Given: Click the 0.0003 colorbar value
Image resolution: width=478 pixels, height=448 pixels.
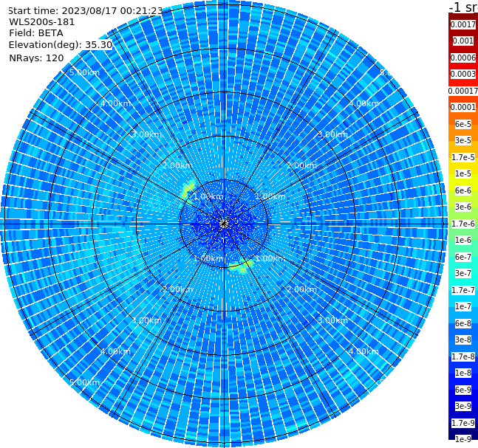Looking at the screenshot, I should pos(463,74).
